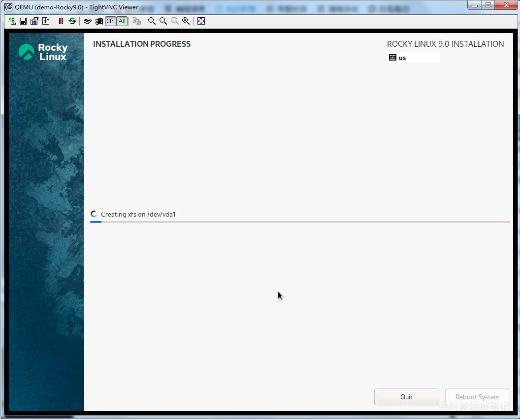This screenshot has height=420, width=520.
Task: Send Ctrl+Alt+Del to the remote machine
Action: pyautogui.click(x=88, y=21)
